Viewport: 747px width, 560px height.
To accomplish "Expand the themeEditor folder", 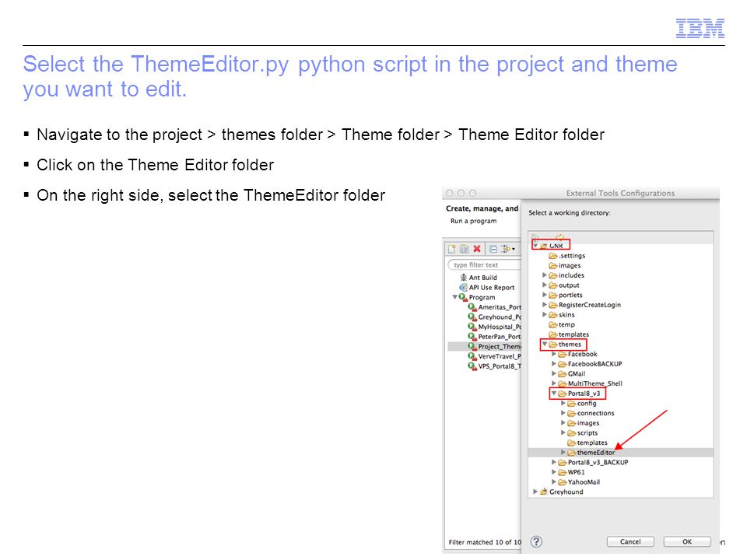I will 563,453.
